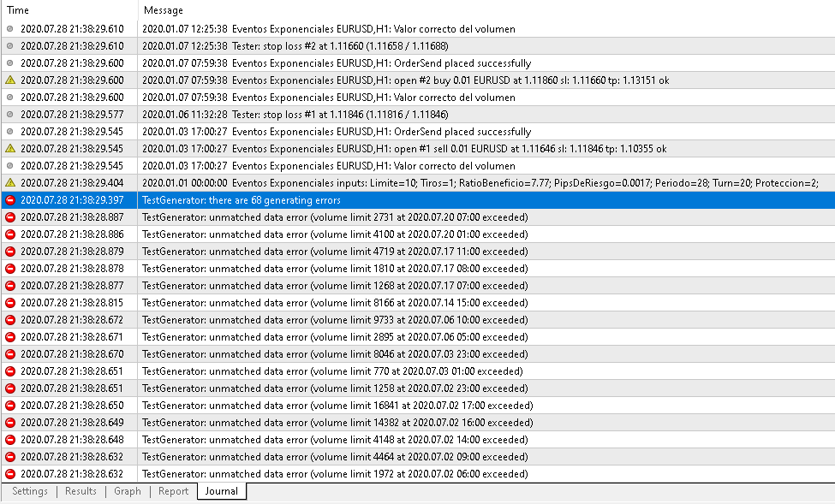The width and height of the screenshot is (835, 504).
Task: Click the Message column header
Action: tap(164, 10)
